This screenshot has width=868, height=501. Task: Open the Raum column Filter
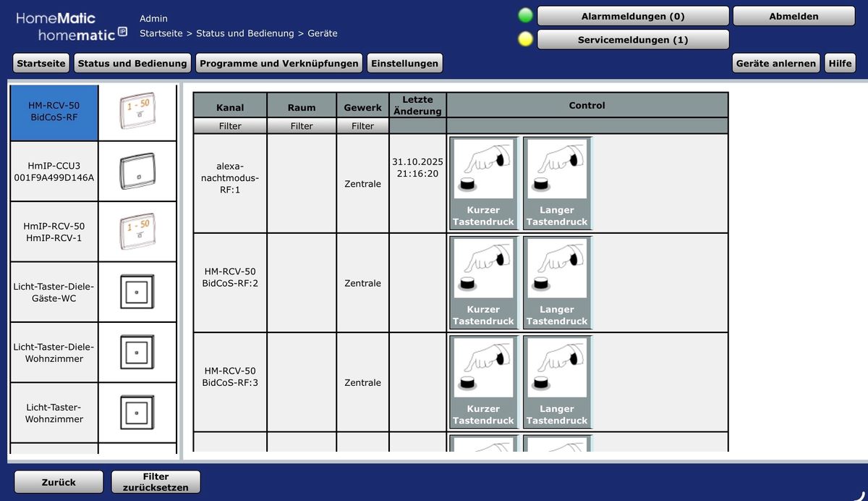[302, 126]
